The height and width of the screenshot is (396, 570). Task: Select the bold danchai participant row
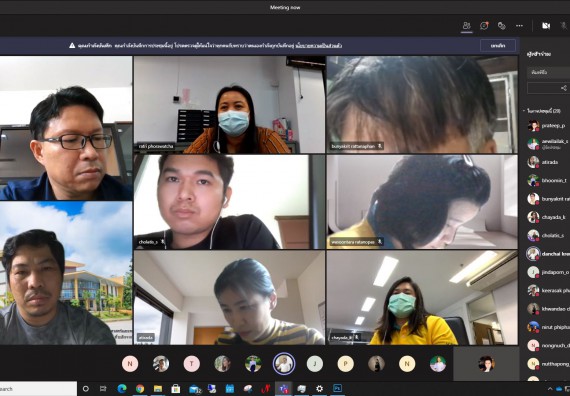[548, 254]
